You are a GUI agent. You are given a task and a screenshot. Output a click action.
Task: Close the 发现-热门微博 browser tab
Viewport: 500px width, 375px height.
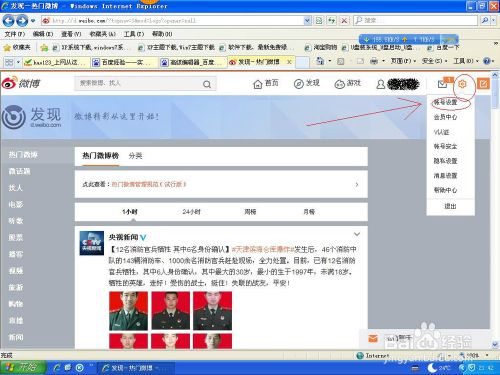click(x=289, y=62)
